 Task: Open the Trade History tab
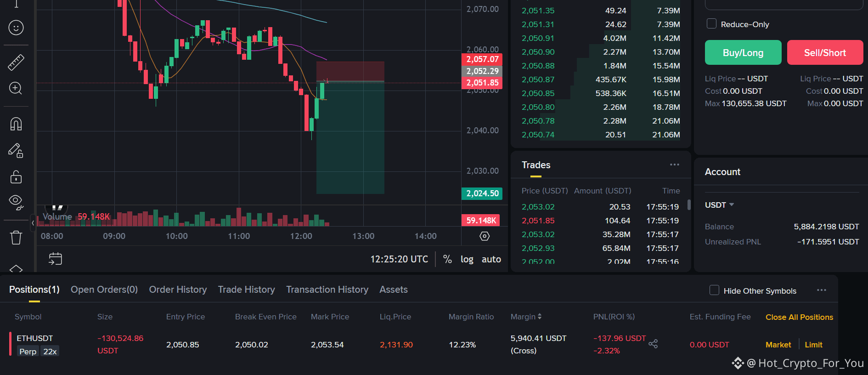point(247,290)
